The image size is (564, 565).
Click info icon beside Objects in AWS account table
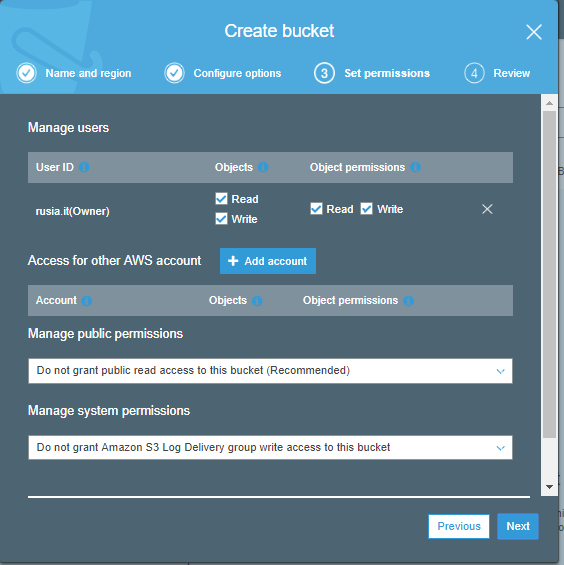[x=257, y=301]
